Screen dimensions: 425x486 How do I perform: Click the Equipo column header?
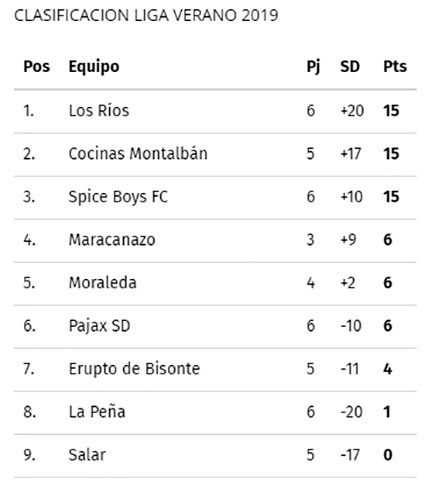(94, 67)
